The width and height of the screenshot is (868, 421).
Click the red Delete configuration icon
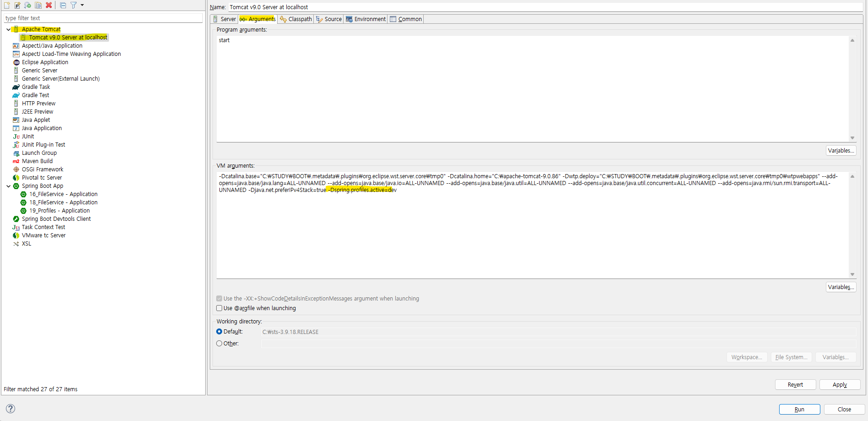(x=49, y=5)
